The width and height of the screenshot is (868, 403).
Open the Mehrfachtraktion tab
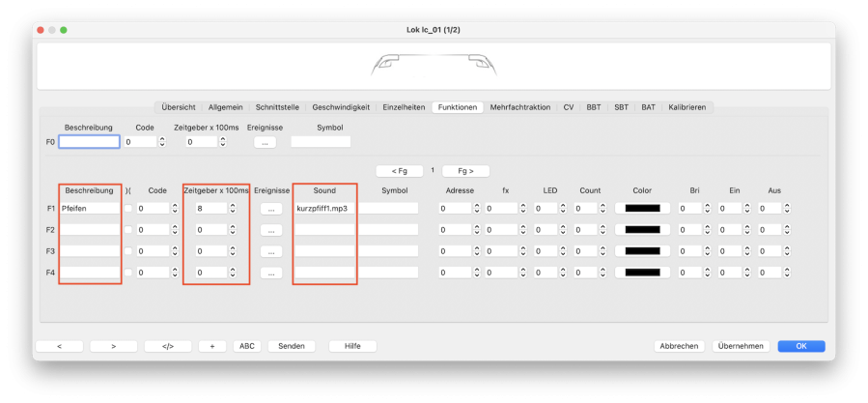click(519, 107)
